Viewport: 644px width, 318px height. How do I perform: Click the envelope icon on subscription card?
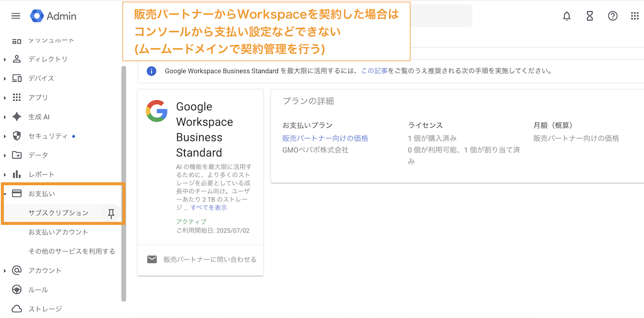pos(152,259)
